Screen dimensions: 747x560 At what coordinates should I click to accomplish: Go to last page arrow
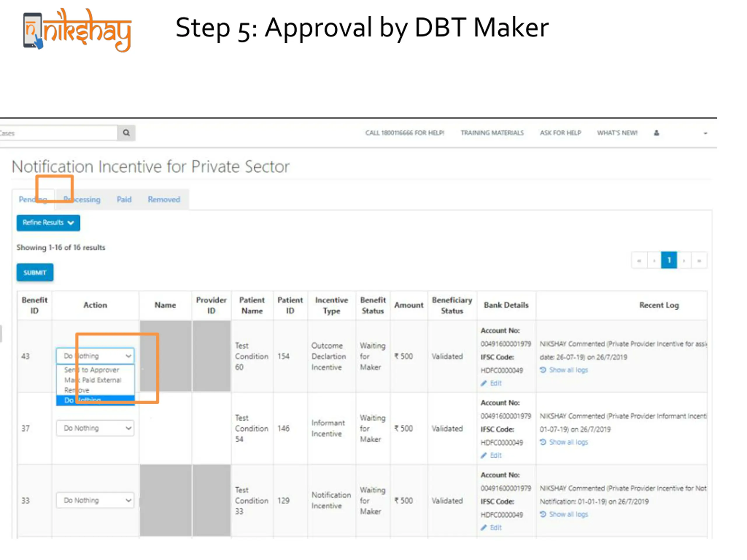click(x=699, y=260)
